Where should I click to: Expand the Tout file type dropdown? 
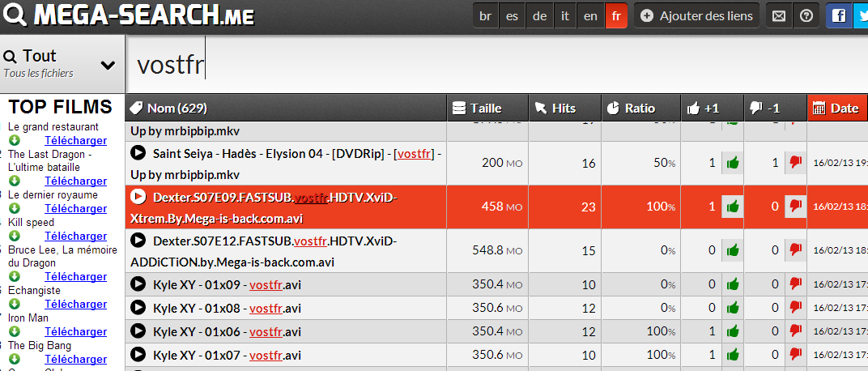tap(62, 64)
